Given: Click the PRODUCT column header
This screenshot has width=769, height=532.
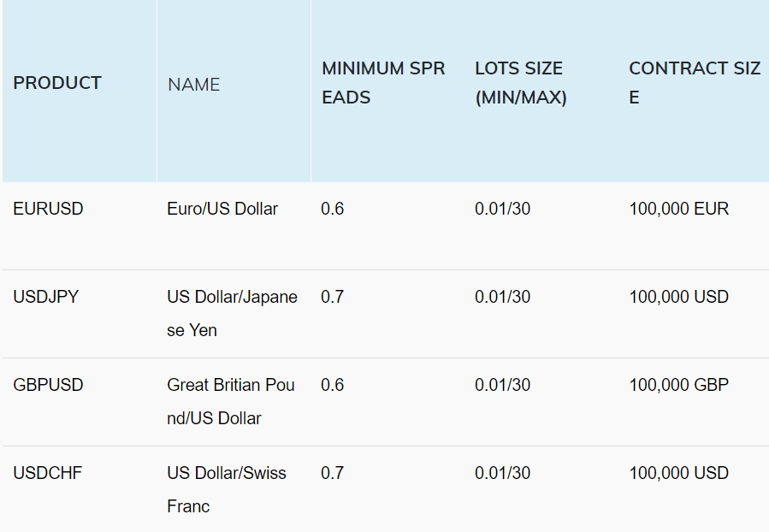Looking at the screenshot, I should (x=57, y=83).
